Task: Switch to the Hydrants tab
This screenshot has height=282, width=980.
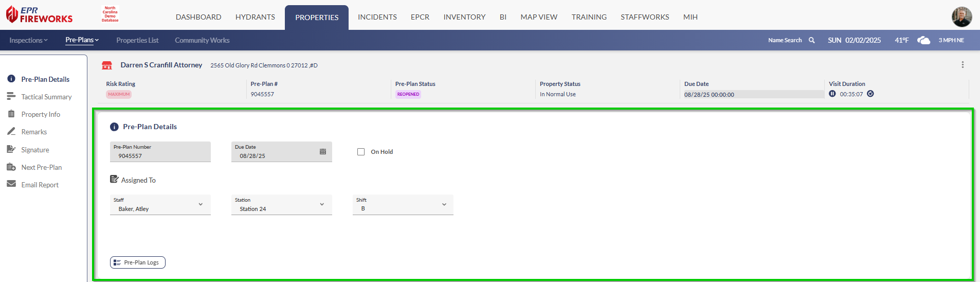Action: 255,17
